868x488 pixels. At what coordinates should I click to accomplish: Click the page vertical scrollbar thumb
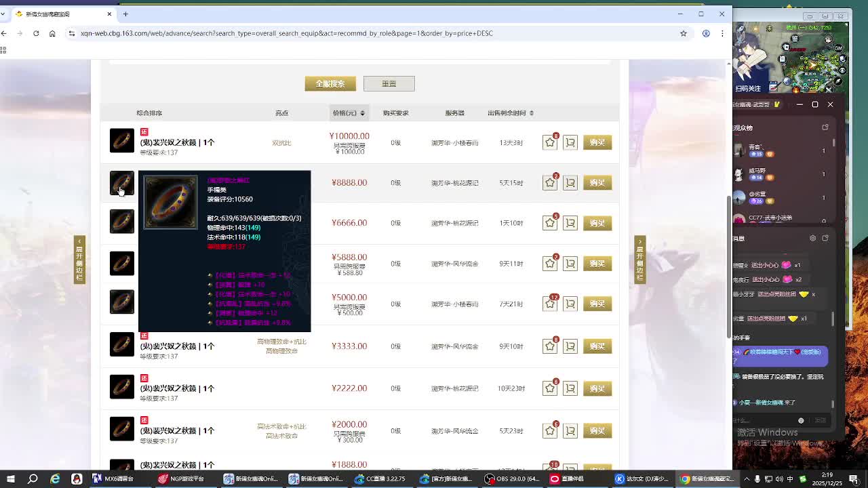(x=729, y=264)
